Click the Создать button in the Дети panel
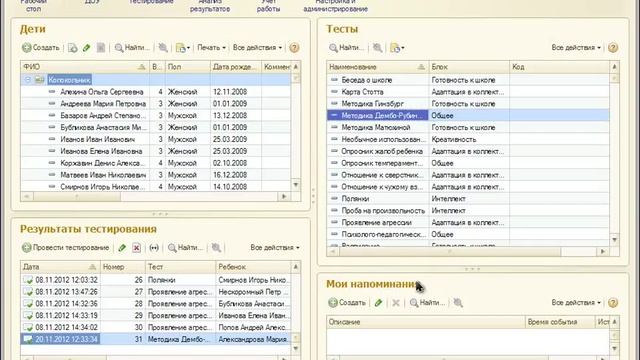Screen dimensions: 640x360 tap(40, 48)
